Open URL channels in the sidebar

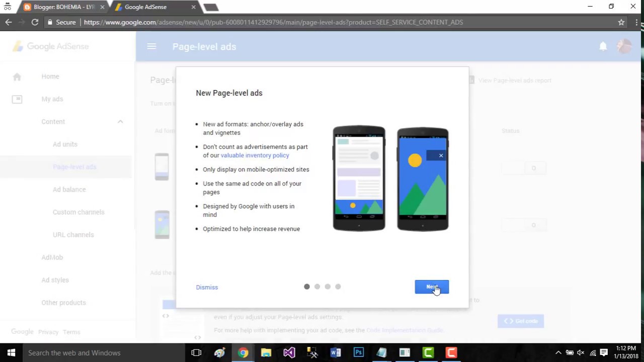click(x=73, y=235)
